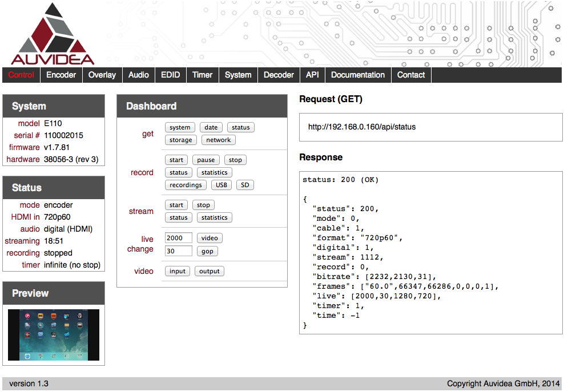
Task: Open the Encoder tab
Action: [x=61, y=75]
